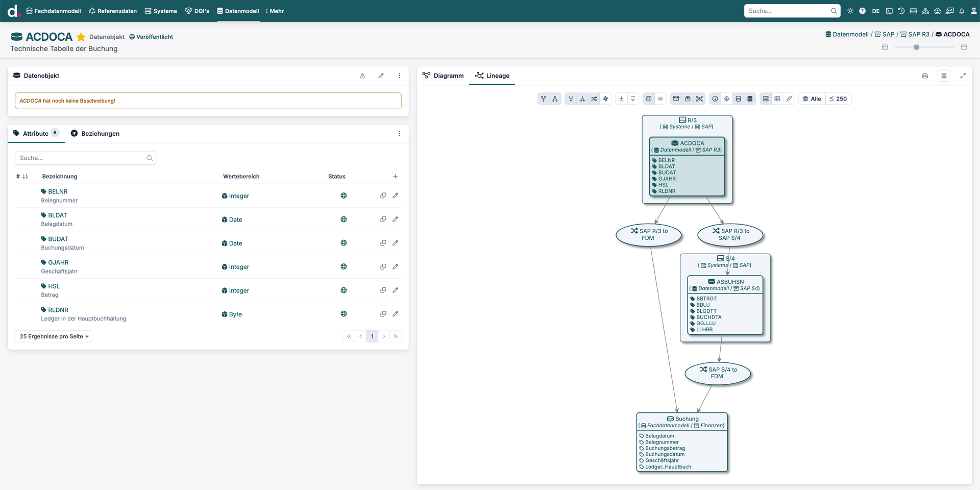Toggle the ACDOCA favorite star
The width and height of the screenshot is (980, 490).
coord(81,37)
